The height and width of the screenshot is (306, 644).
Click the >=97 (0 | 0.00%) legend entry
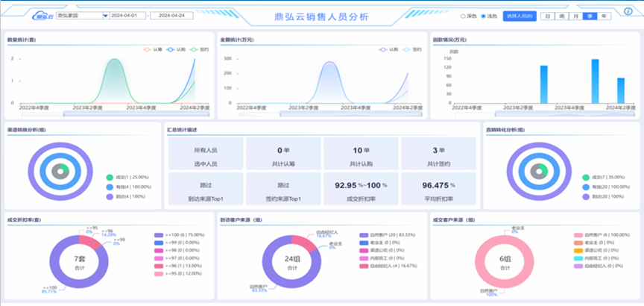coord(177,258)
